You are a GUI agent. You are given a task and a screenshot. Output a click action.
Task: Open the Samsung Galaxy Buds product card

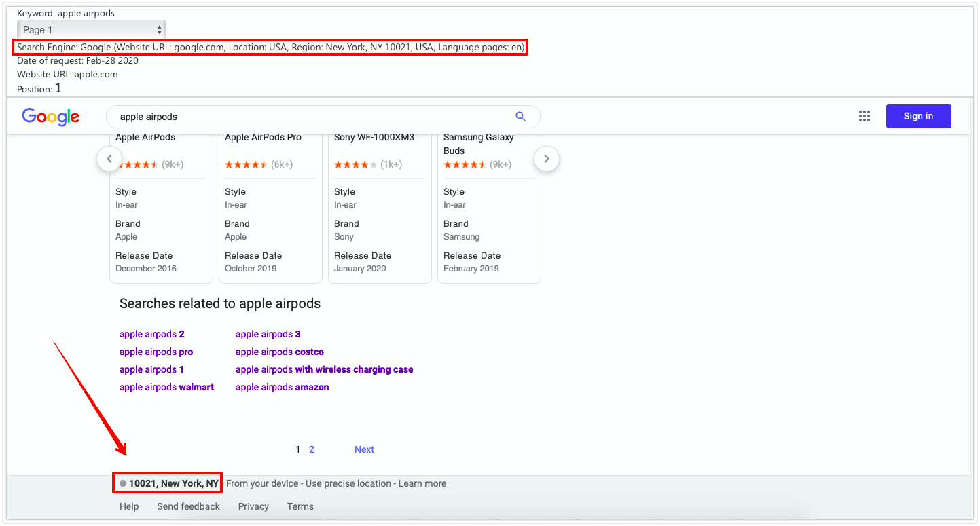[x=489, y=208]
